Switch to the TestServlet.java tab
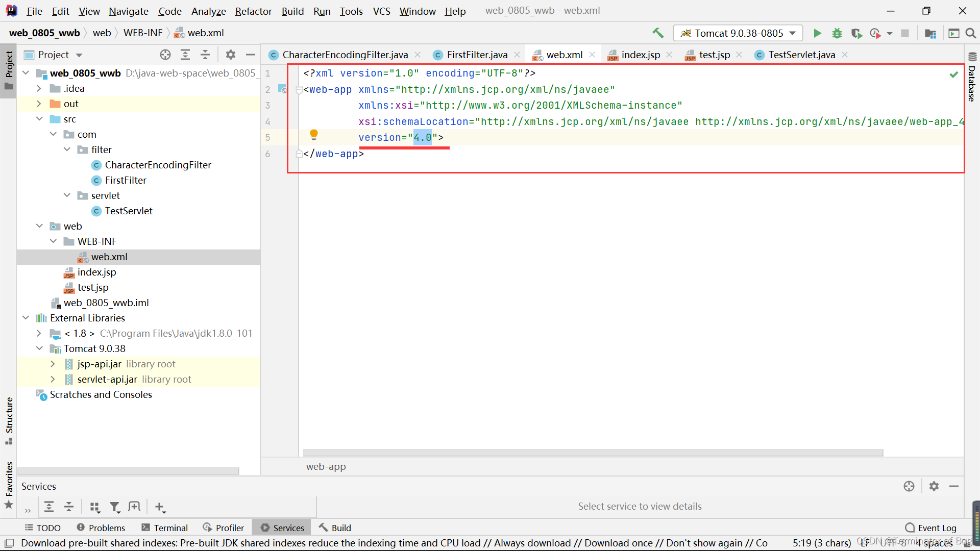The image size is (980, 551). [801, 55]
